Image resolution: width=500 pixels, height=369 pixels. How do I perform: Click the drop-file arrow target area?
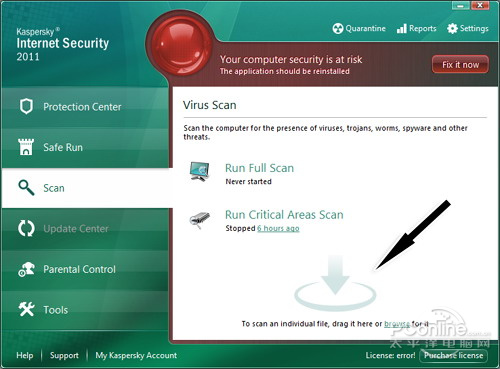(335, 283)
